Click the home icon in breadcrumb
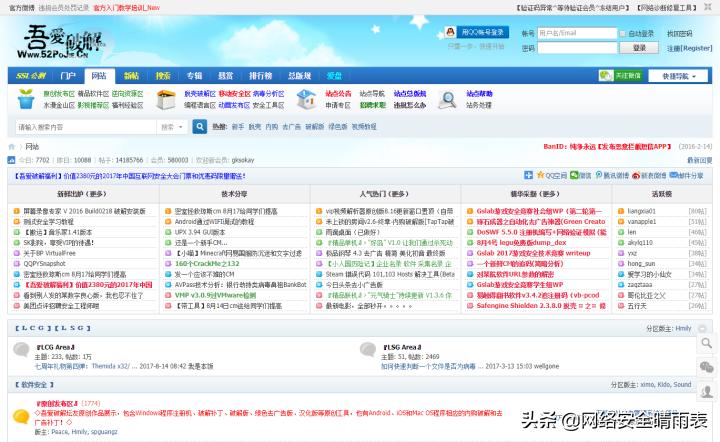 pos(11,147)
